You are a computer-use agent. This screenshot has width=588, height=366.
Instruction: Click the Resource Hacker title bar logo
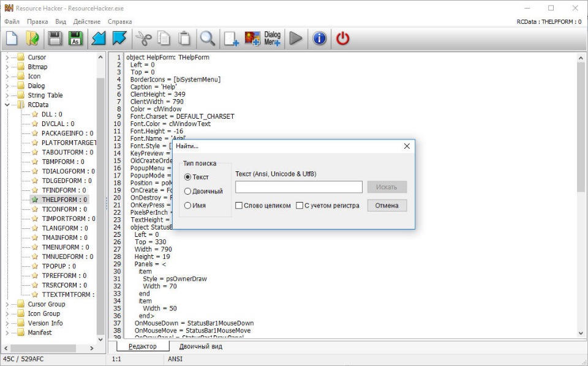pyautogui.click(x=9, y=8)
